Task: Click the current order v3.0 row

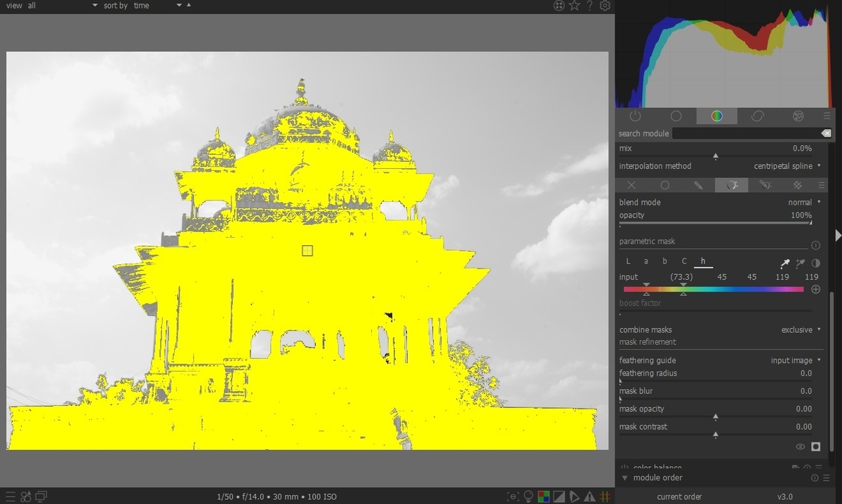Action: (725, 497)
